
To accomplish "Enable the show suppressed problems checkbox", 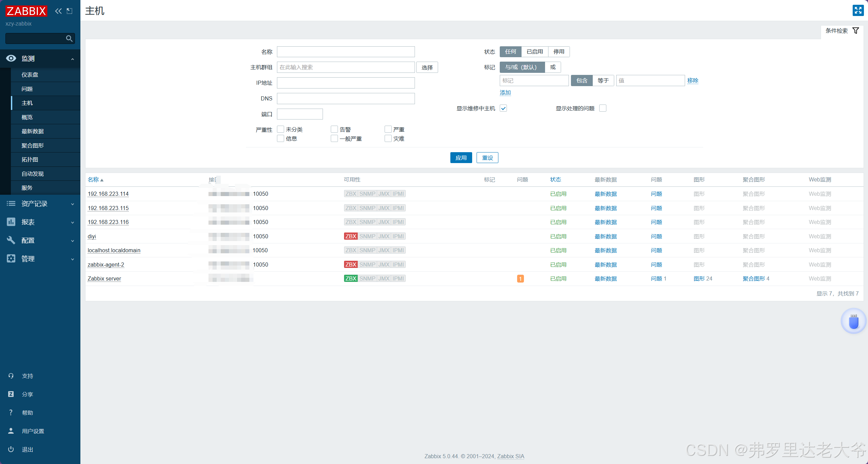I will [x=603, y=108].
